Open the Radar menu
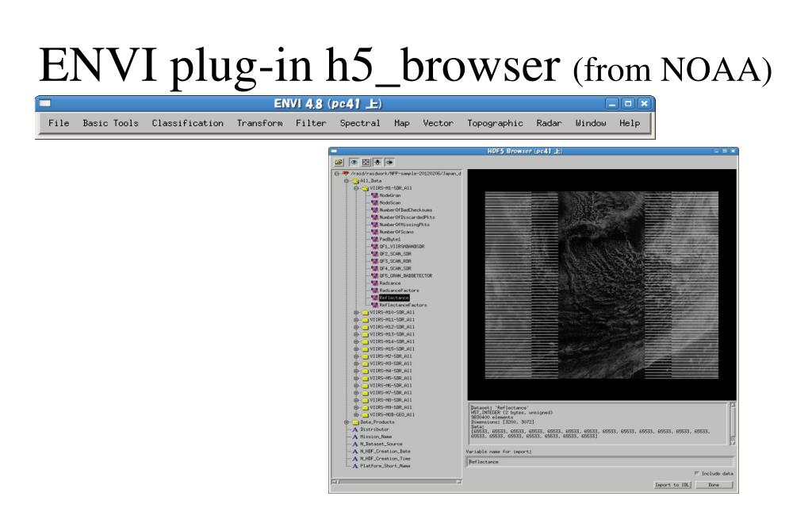The image size is (812, 508). tap(549, 123)
